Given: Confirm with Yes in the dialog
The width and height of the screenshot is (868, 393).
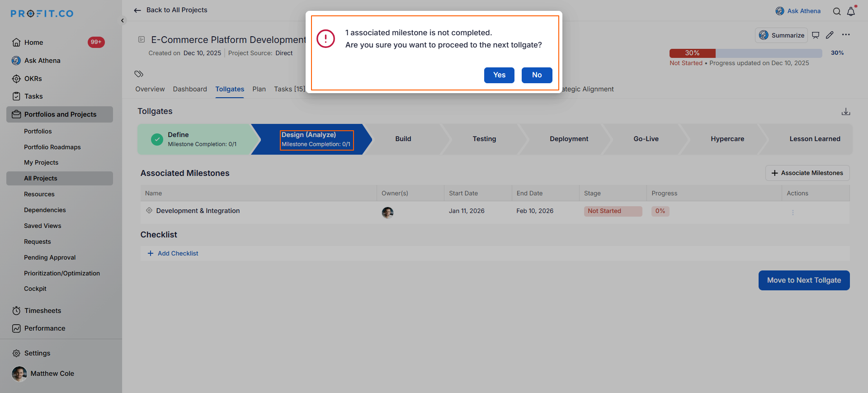Looking at the screenshot, I should pos(499,75).
